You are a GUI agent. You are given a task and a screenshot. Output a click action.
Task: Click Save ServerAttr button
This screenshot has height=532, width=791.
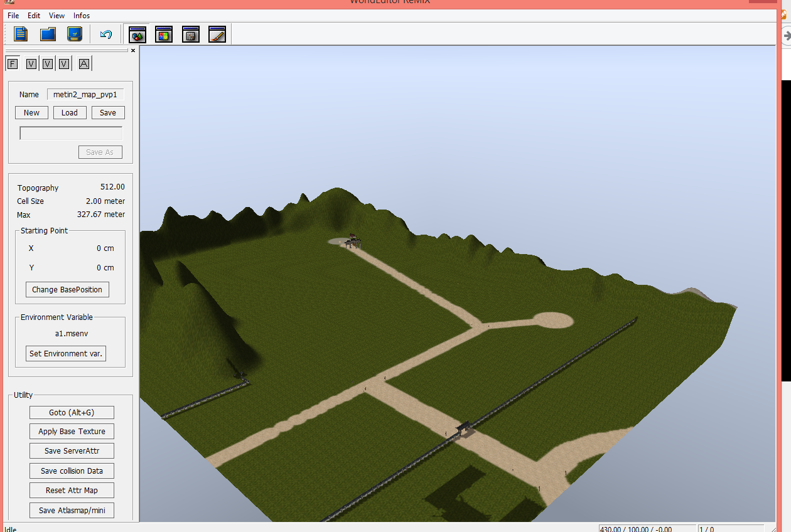[x=72, y=450]
